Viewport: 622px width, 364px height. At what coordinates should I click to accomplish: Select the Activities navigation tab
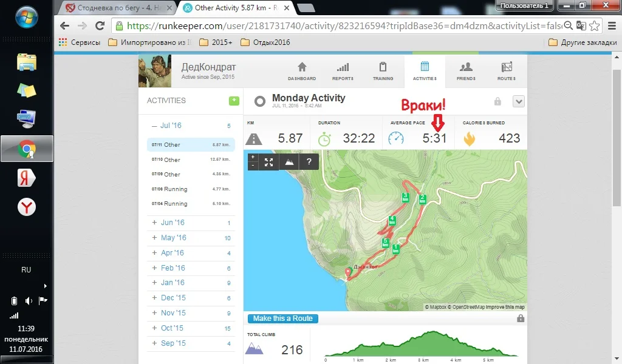click(x=425, y=71)
